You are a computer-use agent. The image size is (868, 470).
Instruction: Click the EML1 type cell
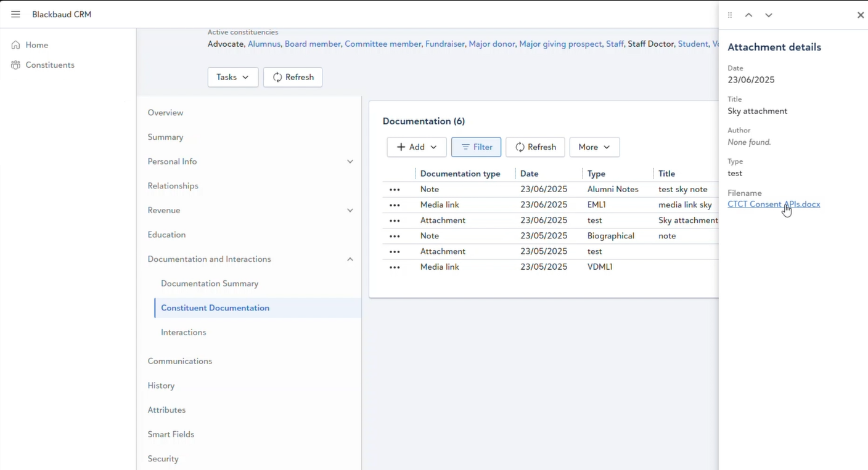[597, 205]
